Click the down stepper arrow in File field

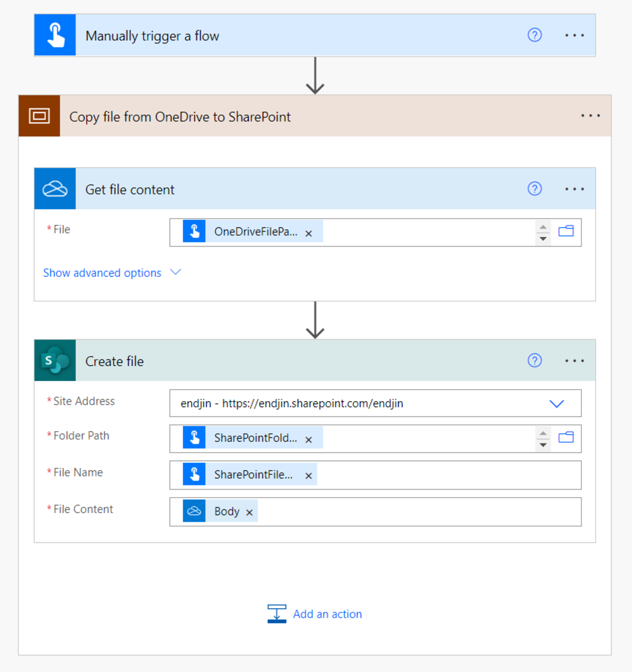click(x=543, y=239)
